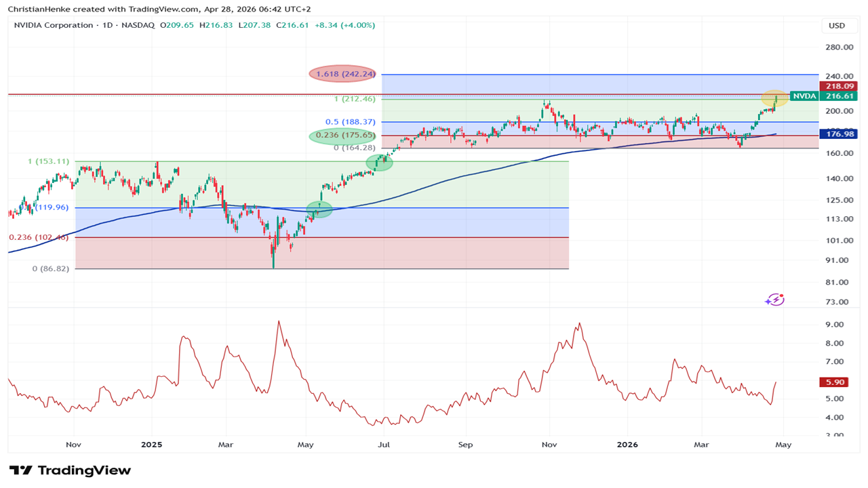Click the NVIDIA Corporation symbol title

pyautogui.click(x=54, y=25)
